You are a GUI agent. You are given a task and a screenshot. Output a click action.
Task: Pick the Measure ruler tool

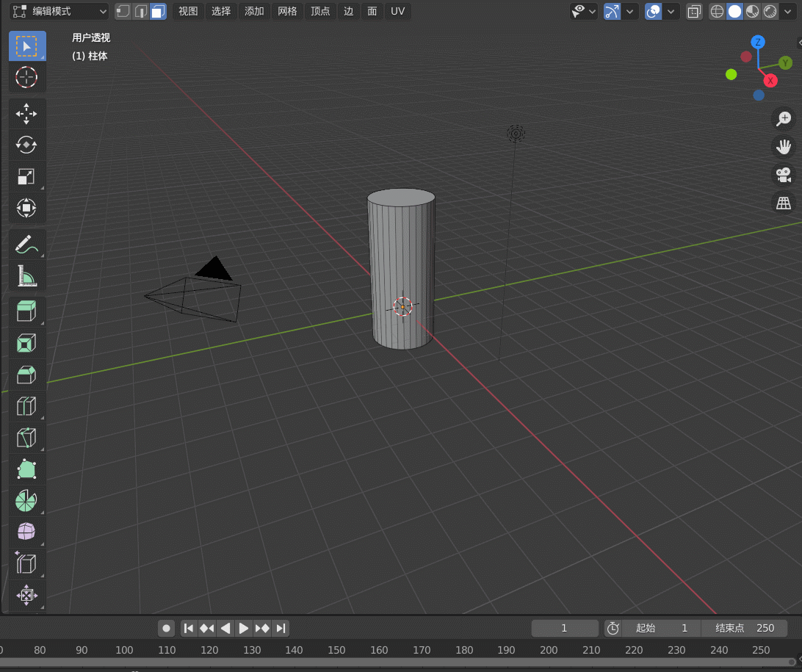click(x=26, y=276)
